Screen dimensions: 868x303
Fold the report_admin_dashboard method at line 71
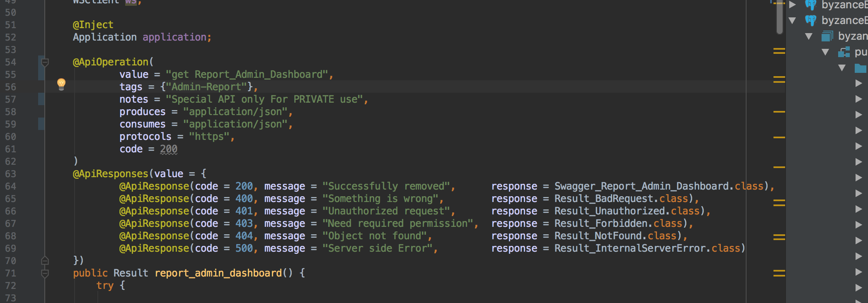[x=45, y=273]
